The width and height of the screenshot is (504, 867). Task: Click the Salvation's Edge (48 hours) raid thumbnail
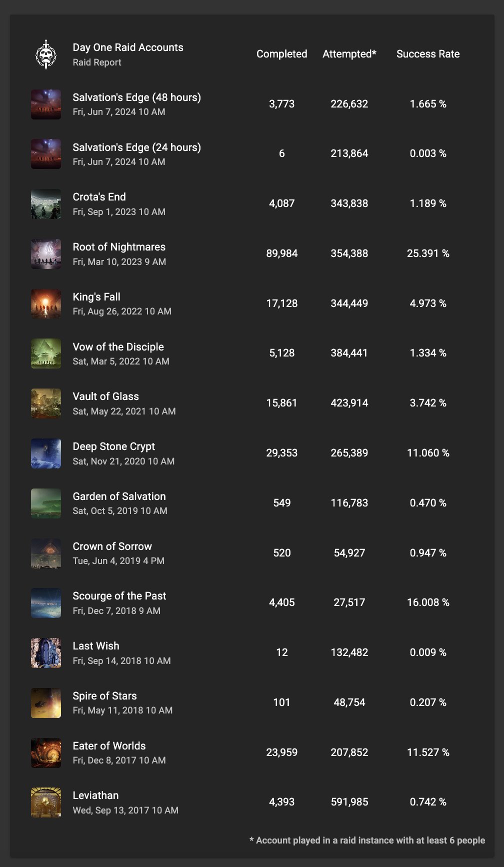coord(46,104)
